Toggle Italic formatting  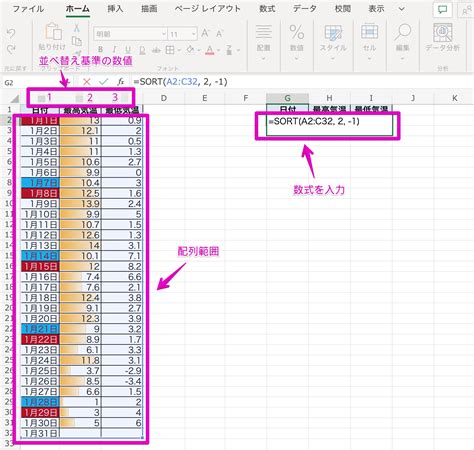(114, 50)
